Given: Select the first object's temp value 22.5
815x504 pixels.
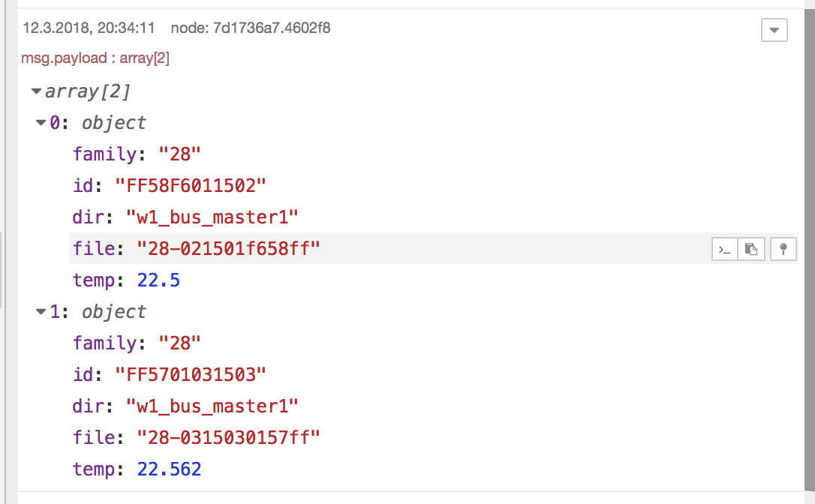Looking at the screenshot, I should click(158, 280).
